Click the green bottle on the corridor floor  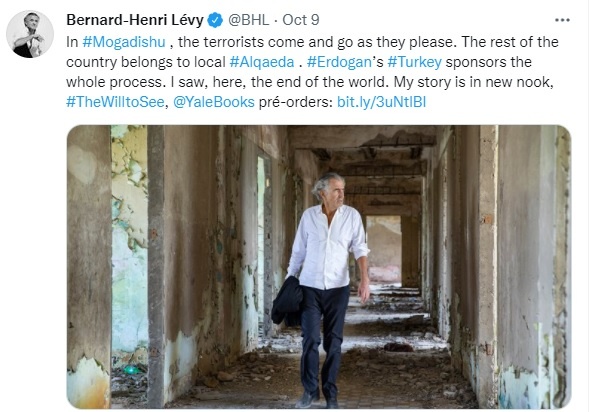click(x=131, y=369)
